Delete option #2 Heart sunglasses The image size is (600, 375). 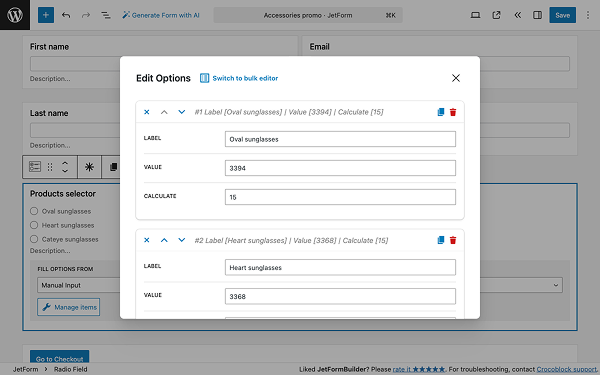pos(453,240)
